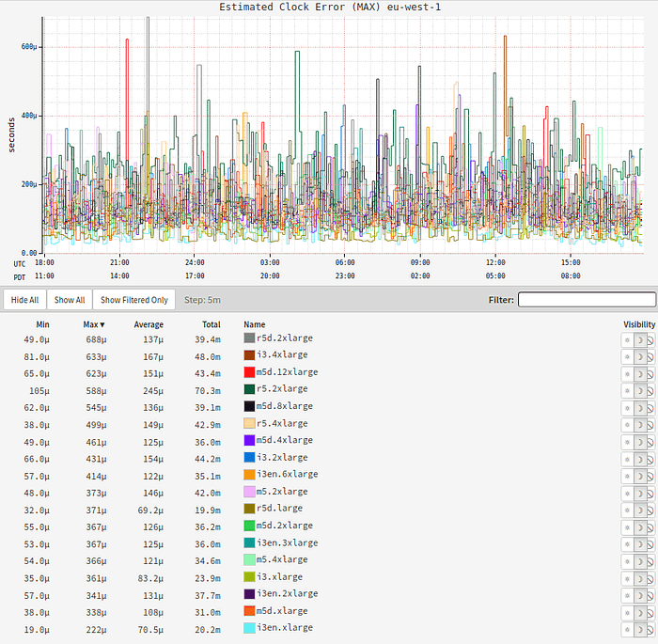Sort the table by Average column
Screen dimensions: 658x644
point(148,324)
